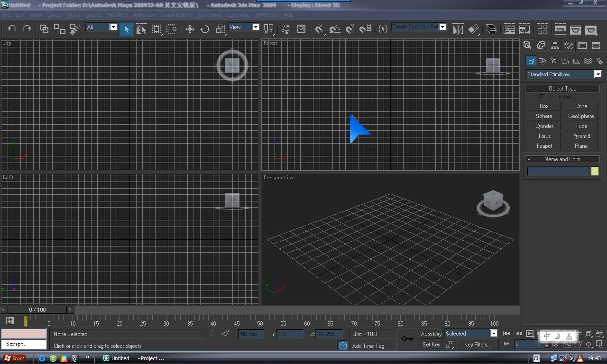Image resolution: width=607 pixels, height=364 pixels.
Task: Open key mode Selected dropdown
Action: tap(494, 334)
